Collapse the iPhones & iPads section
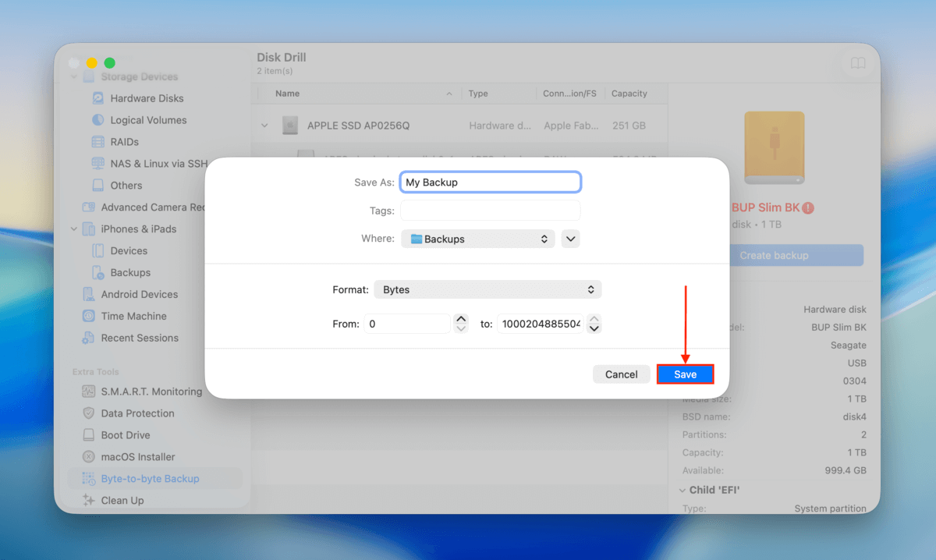This screenshot has height=560, width=936. pyautogui.click(x=74, y=229)
